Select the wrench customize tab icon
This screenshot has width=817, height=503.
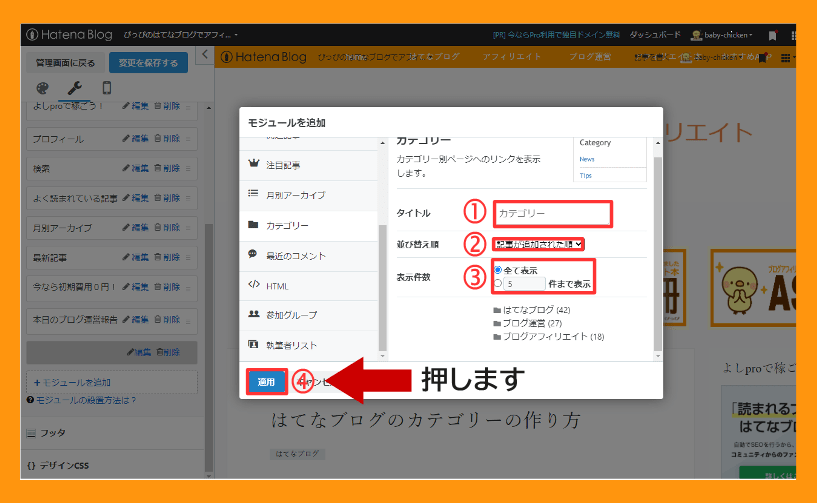click(75, 88)
